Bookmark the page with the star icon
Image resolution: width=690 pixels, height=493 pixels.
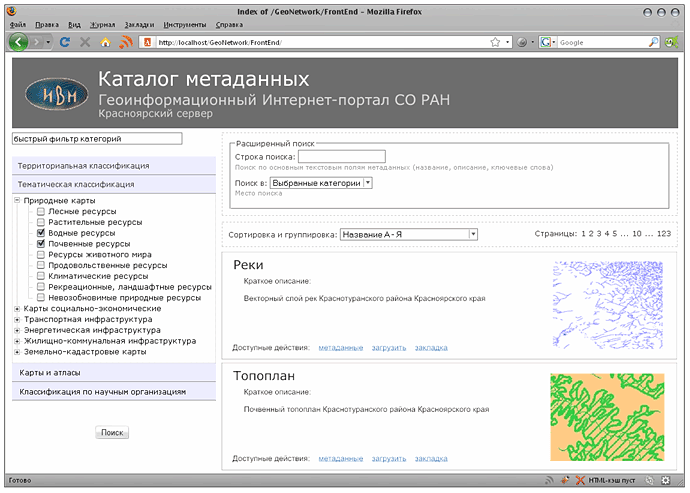click(x=495, y=43)
